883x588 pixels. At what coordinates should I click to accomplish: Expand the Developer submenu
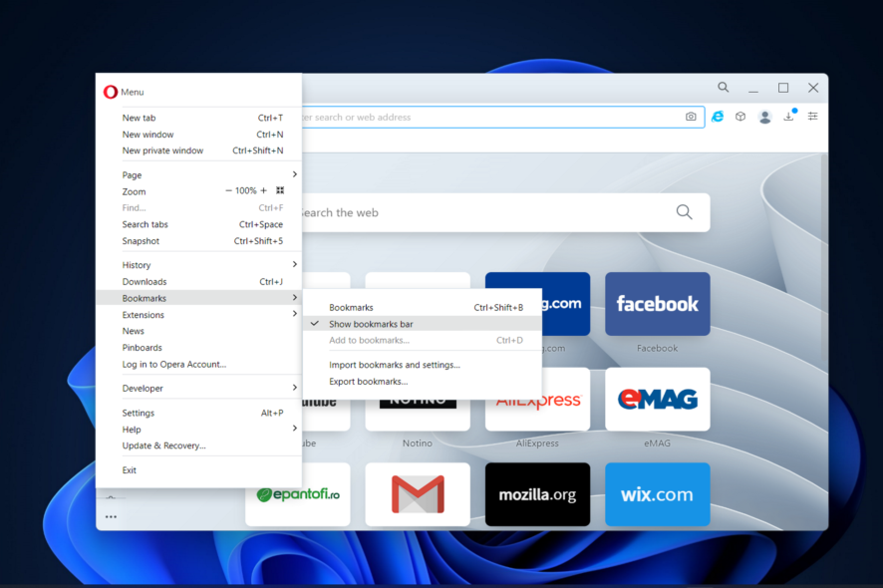coord(198,388)
